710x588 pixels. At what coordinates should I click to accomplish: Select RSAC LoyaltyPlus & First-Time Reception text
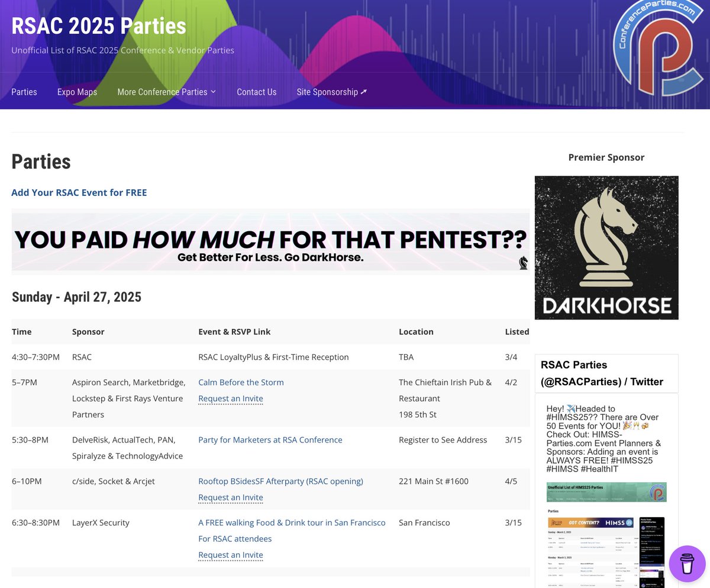[x=273, y=357]
